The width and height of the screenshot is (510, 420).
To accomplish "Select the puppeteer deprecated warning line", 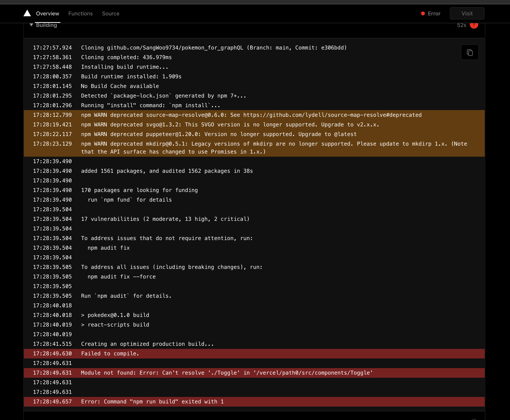I will point(219,134).
